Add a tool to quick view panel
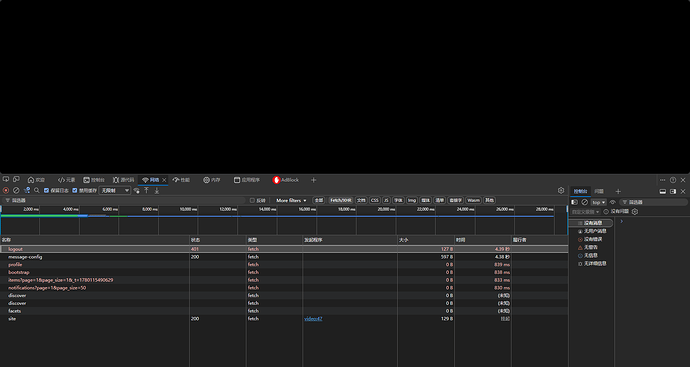The image size is (690, 367). (618, 191)
